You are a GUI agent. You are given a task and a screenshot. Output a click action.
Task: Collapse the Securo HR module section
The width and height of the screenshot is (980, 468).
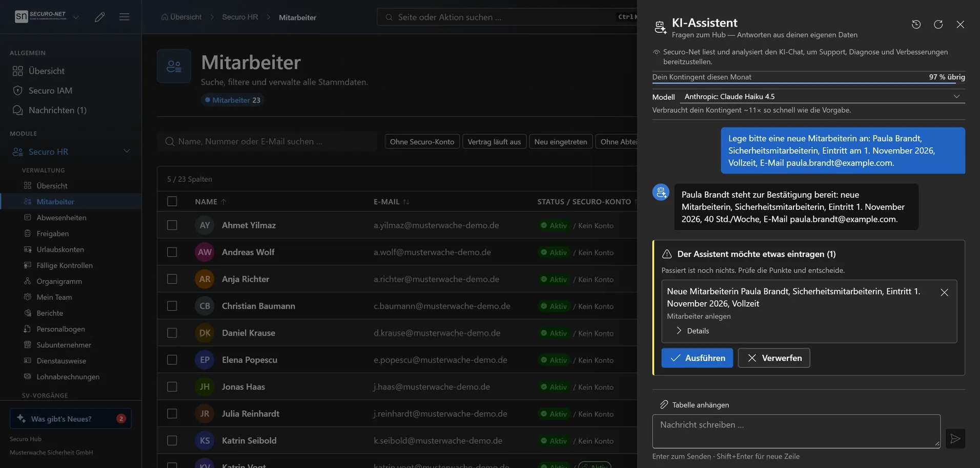point(127,152)
